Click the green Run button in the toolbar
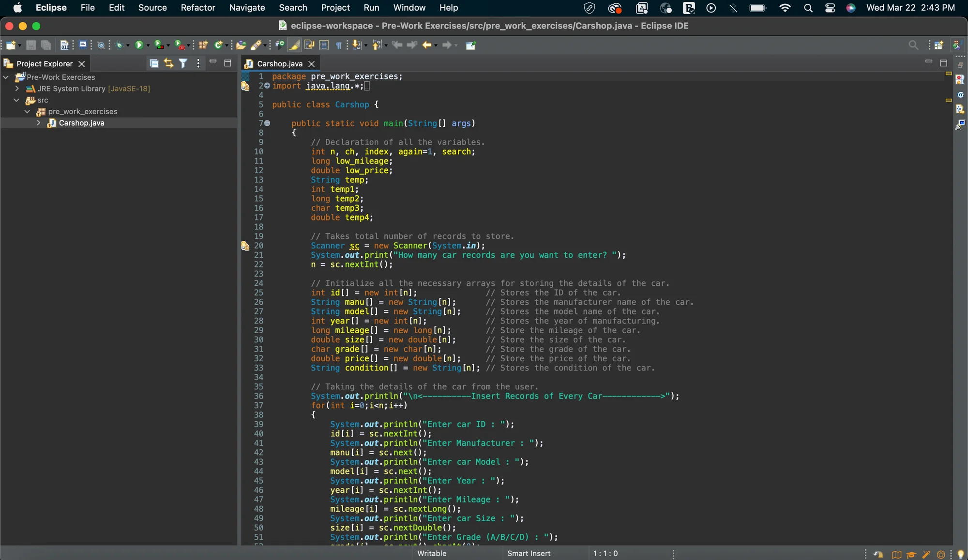The height and width of the screenshot is (560, 968). 139,45
